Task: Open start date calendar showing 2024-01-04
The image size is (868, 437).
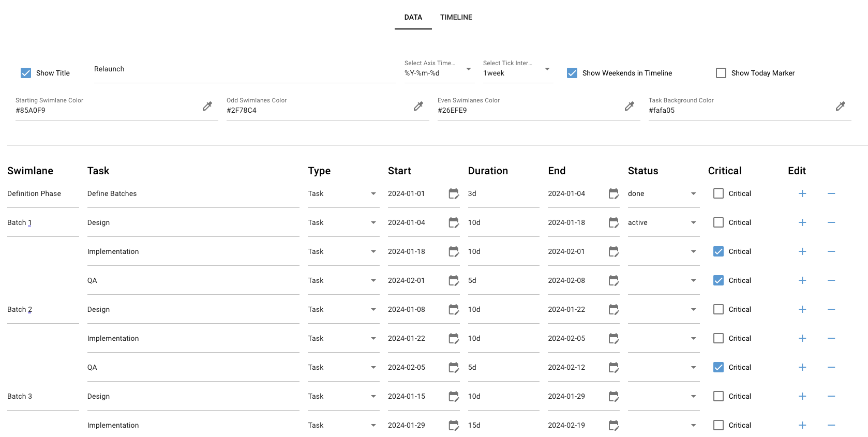Action: 454,223
